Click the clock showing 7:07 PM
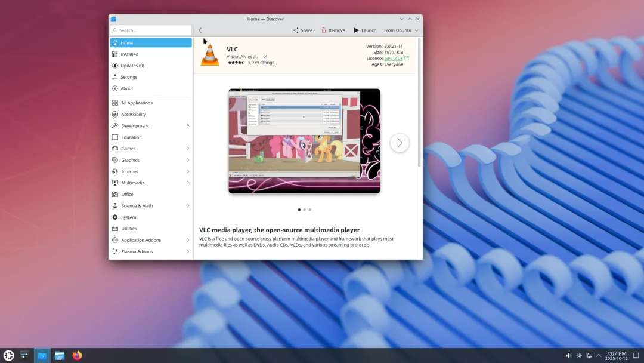Screen dimensions: 644x363 coord(617,356)
